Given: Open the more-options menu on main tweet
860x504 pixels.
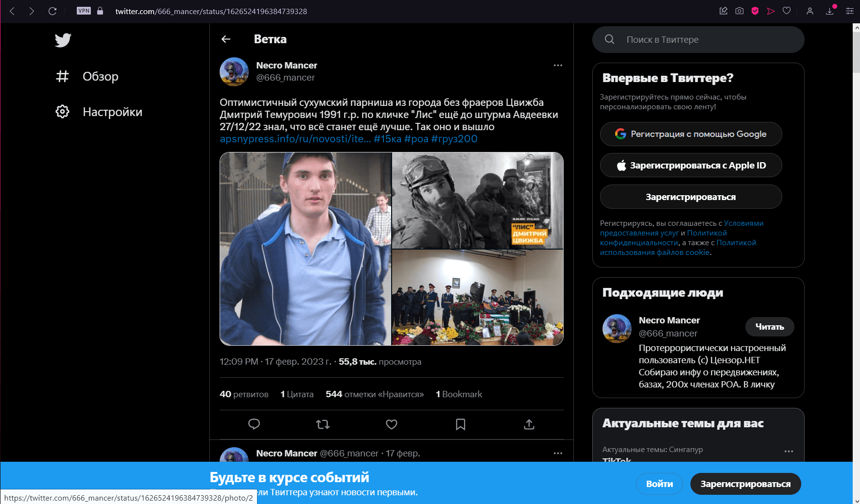Looking at the screenshot, I should pyautogui.click(x=558, y=65).
